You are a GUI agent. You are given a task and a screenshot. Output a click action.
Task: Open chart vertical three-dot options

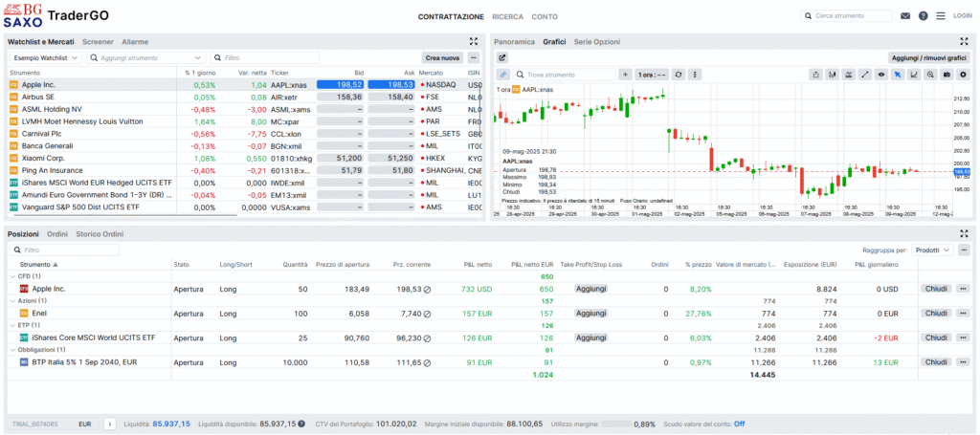pos(695,75)
